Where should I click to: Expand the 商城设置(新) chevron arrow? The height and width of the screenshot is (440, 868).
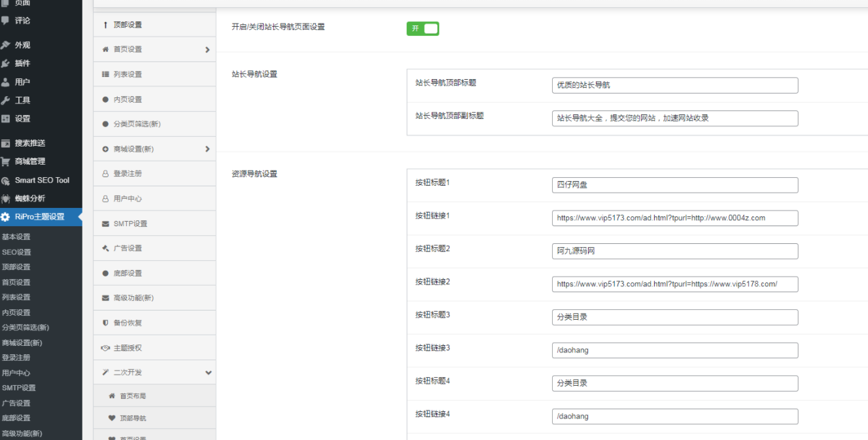pyautogui.click(x=207, y=149)
